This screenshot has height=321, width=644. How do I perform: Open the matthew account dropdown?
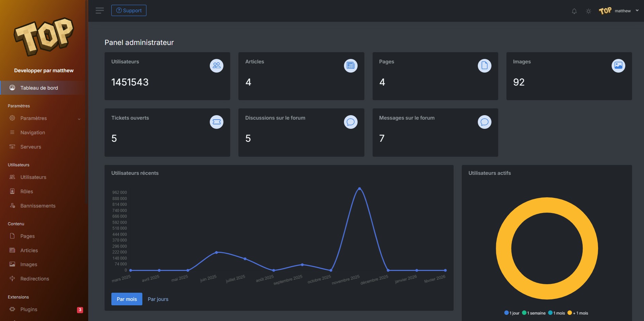pyautogui.click(x=625, y=11)
